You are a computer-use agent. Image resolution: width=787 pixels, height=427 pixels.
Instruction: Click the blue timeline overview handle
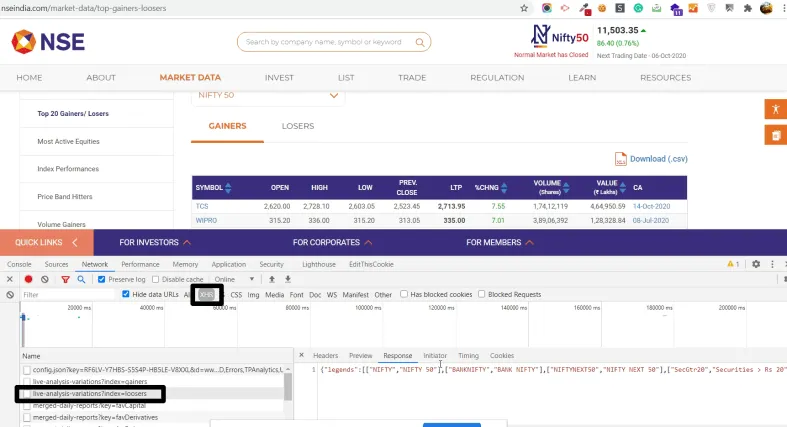tap(23, 318)
